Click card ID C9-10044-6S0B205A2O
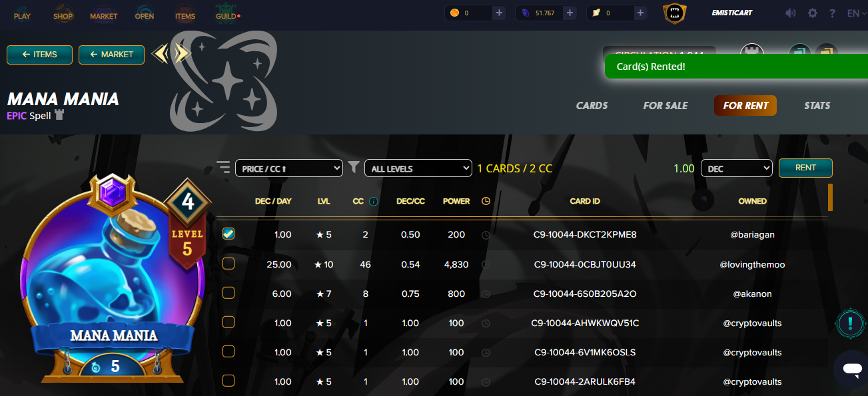This screenshot has width=868, height=396. (585, 294)
